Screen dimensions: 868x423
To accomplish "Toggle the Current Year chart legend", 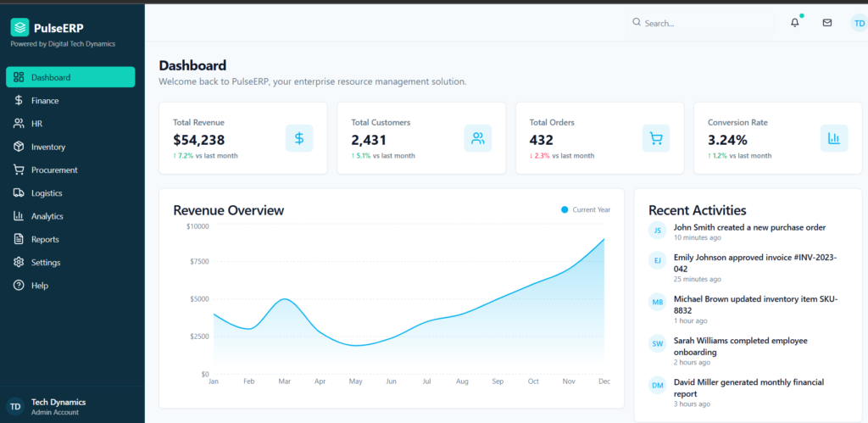I will [x=586, y=209].
